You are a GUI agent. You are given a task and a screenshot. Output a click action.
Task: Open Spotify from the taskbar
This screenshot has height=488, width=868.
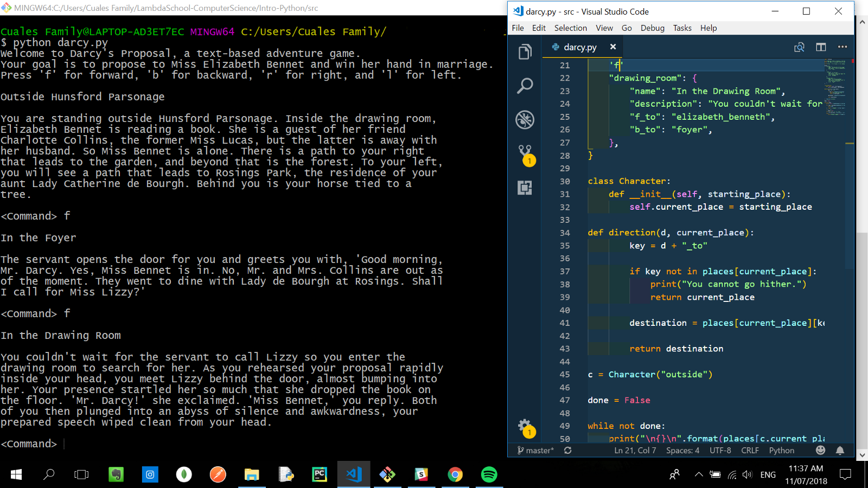[x=489, y=475]
